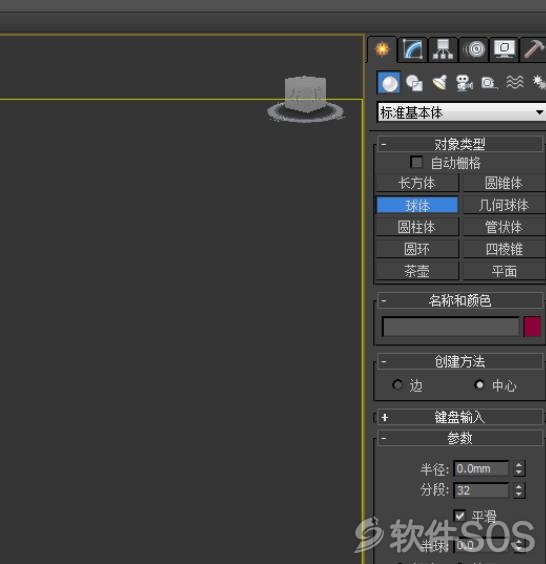546x564 pixels.
Task: Switch to the Hierarchy panel tab
Action: pyautogui.click(x=443, y=49)
